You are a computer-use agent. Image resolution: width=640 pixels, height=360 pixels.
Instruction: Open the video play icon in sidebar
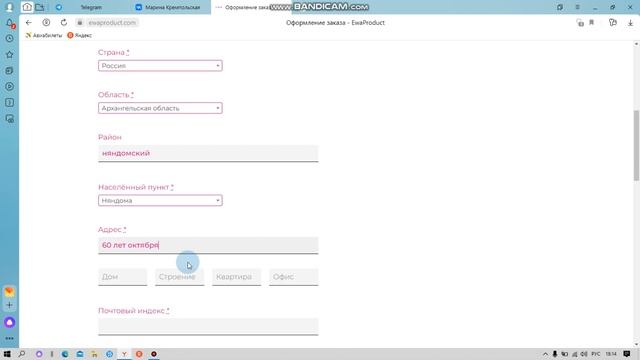pos(9,87)
